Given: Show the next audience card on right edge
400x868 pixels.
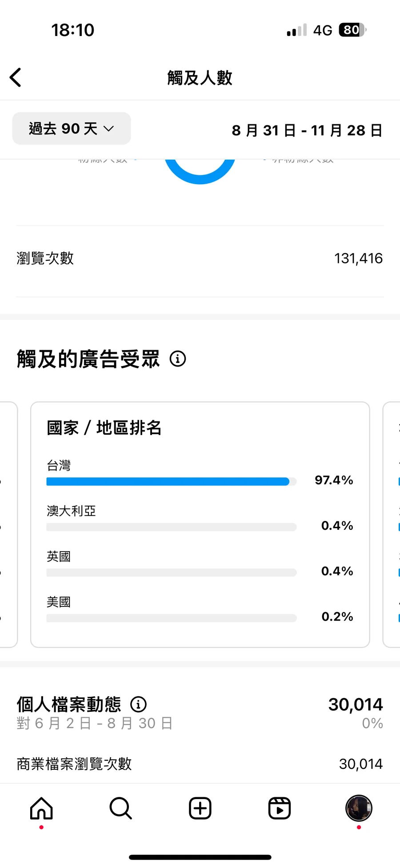Looking at the screenshot, I should (x=392, y=525).
